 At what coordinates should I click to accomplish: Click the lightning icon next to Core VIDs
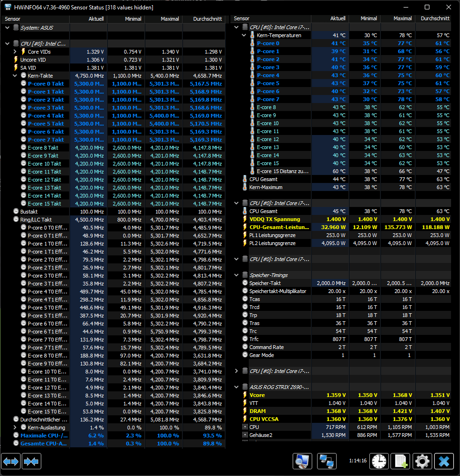pos(24,52)
